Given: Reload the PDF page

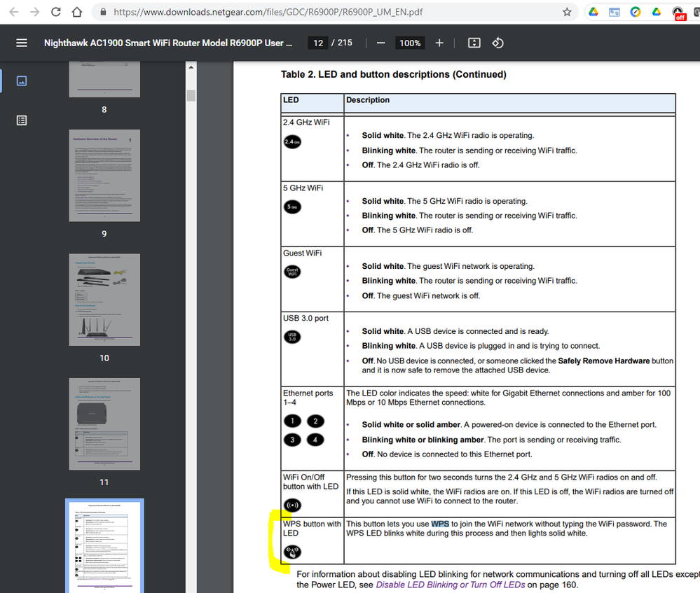Looking at the screenshot, I should coord(56,12).
